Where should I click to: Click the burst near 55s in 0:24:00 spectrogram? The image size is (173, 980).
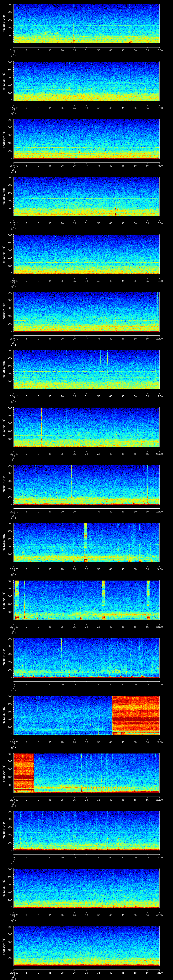148,594
